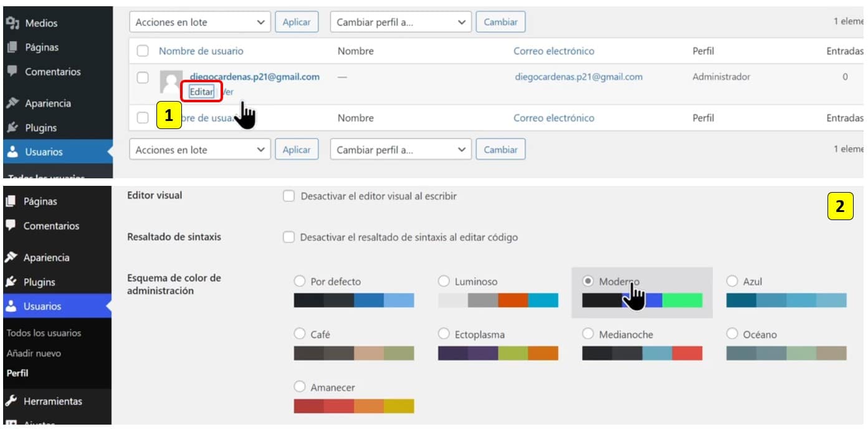Click the user avatar for diegocardenas.p21
The height and width of the screenshot is (429, 868).
coord(171,82)
